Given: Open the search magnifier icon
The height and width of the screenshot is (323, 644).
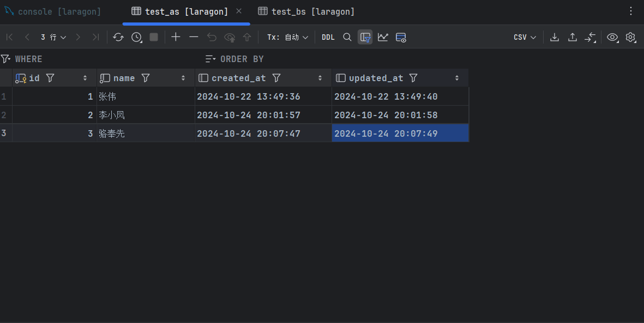Looking at the screenshot, I should pyautogui.click(x=347, y=37).
